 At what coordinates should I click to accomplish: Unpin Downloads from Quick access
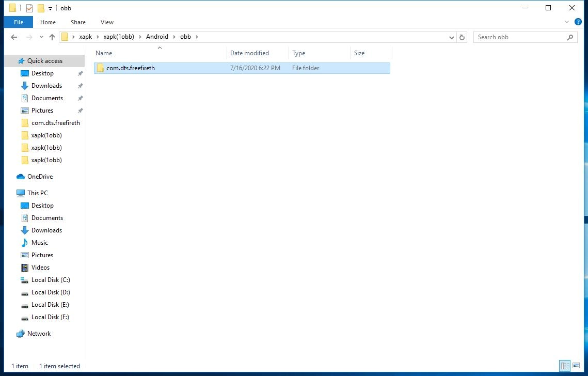pyautogui.click(x=81, y=85)
